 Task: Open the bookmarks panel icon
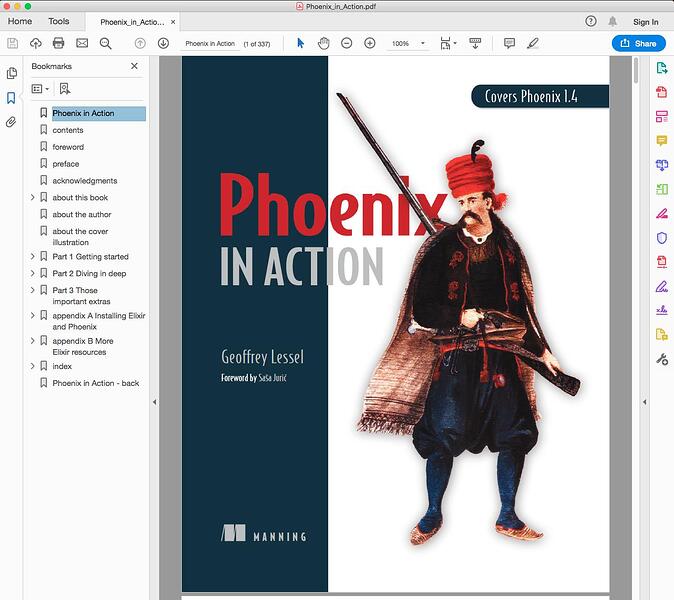(x=11, y=98)
